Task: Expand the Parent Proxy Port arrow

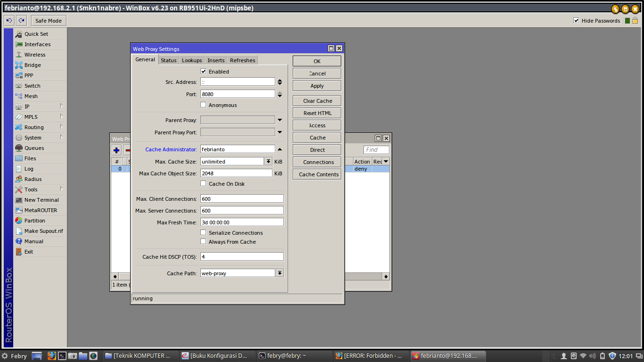Action: point(280,132)
